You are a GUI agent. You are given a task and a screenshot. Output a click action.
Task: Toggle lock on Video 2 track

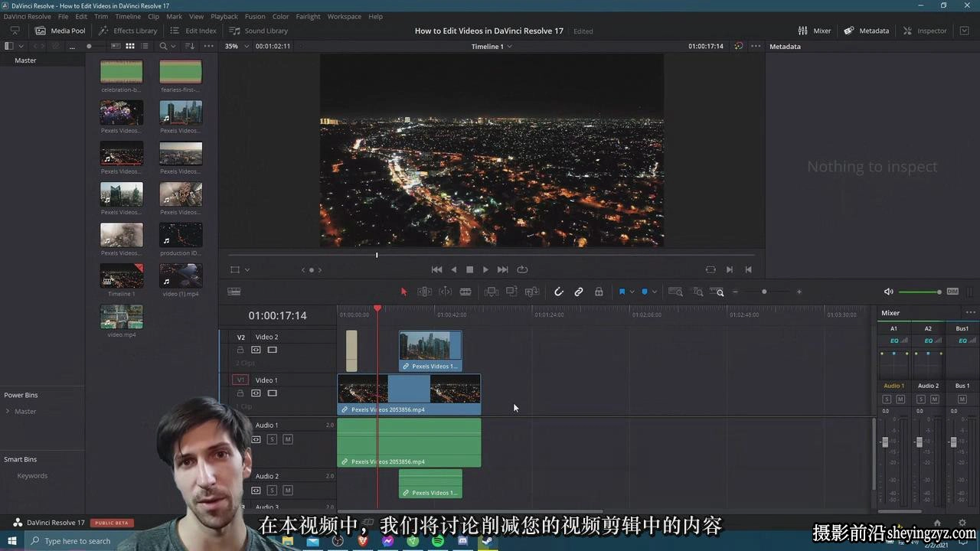tap(240, 350)
